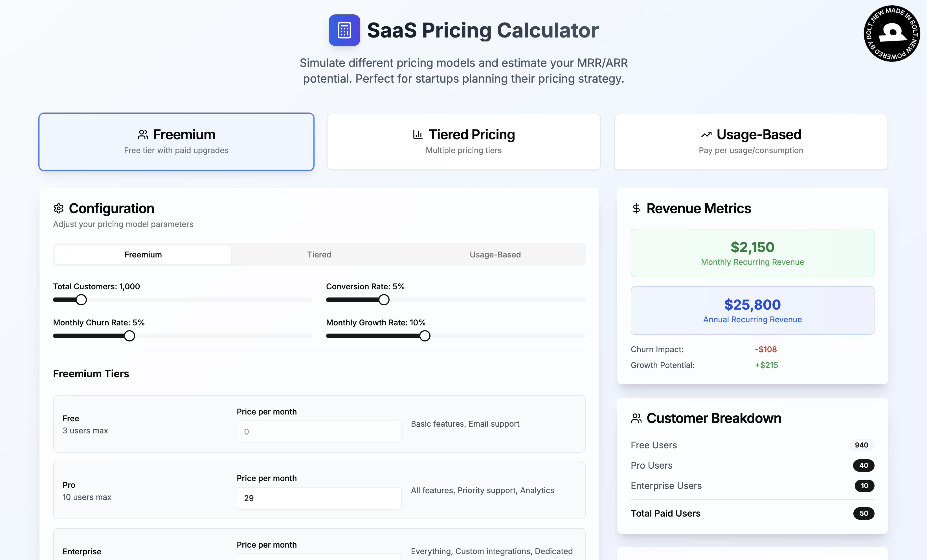Switch to the Usage-Based tab in Configuration
This screenshot has width=927, height=560.
495,254
